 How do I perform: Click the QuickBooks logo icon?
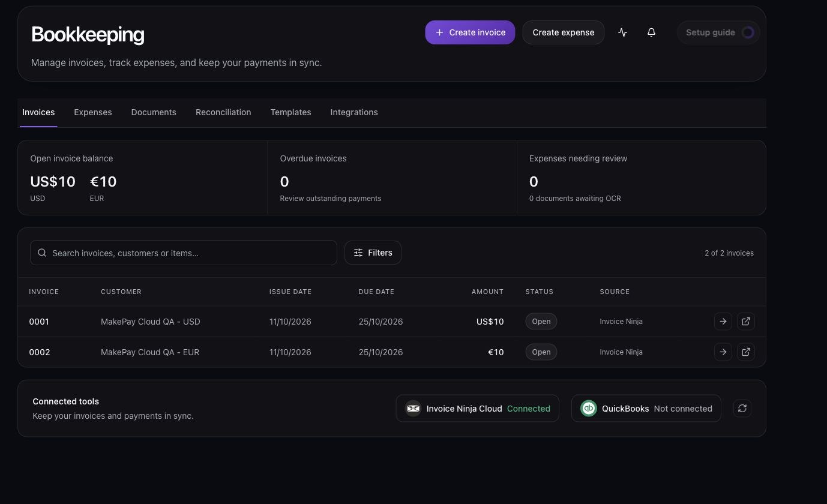click(x=589, y=409)
